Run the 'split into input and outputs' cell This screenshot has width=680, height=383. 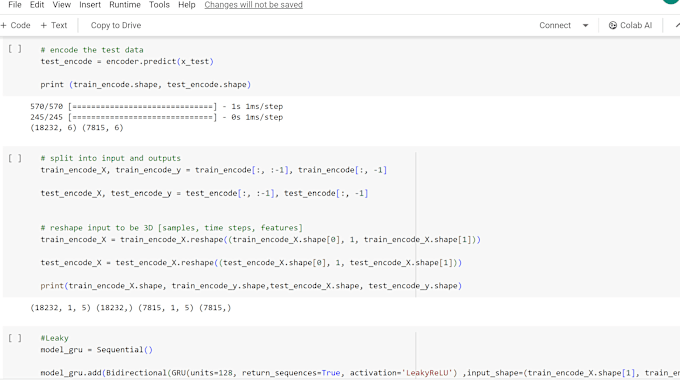(x=15, y=157)
